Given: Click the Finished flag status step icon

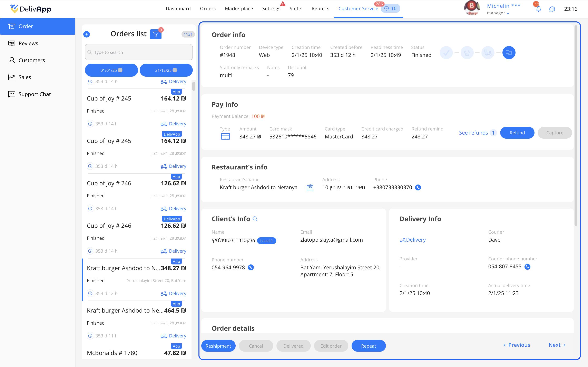Looking at the screenshot, I should (x=509, y=52).
